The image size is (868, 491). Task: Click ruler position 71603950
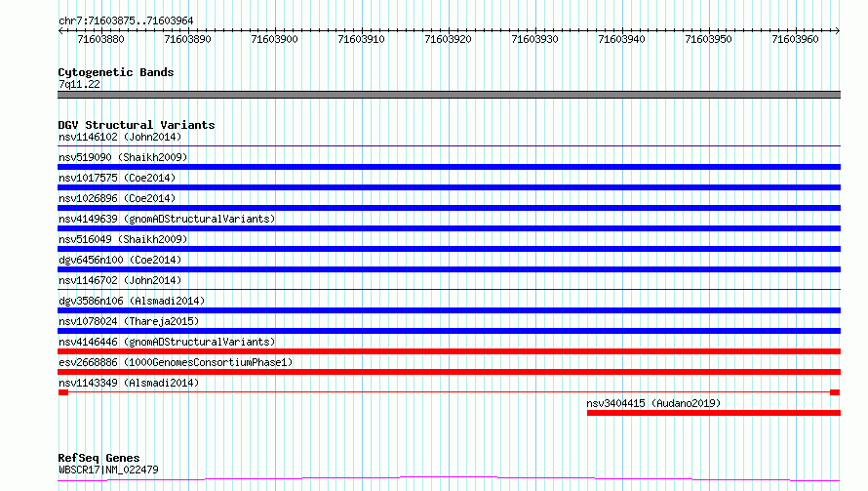tap(709, 39)
